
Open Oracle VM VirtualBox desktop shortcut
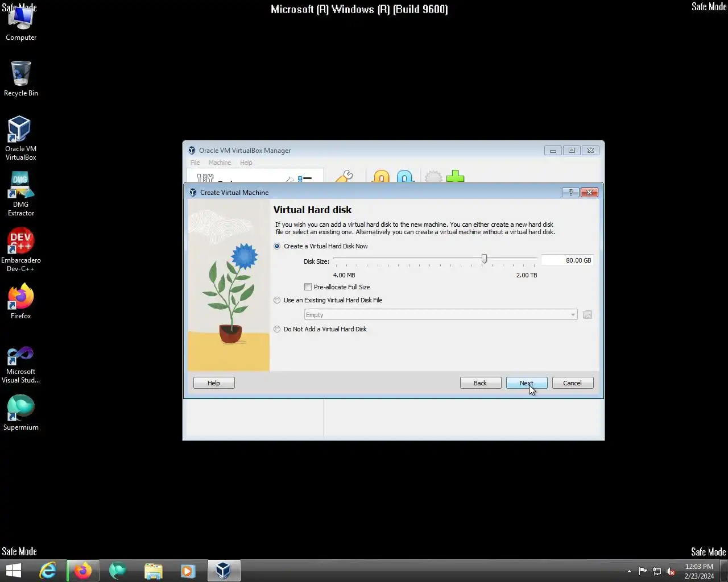(20, 138)
